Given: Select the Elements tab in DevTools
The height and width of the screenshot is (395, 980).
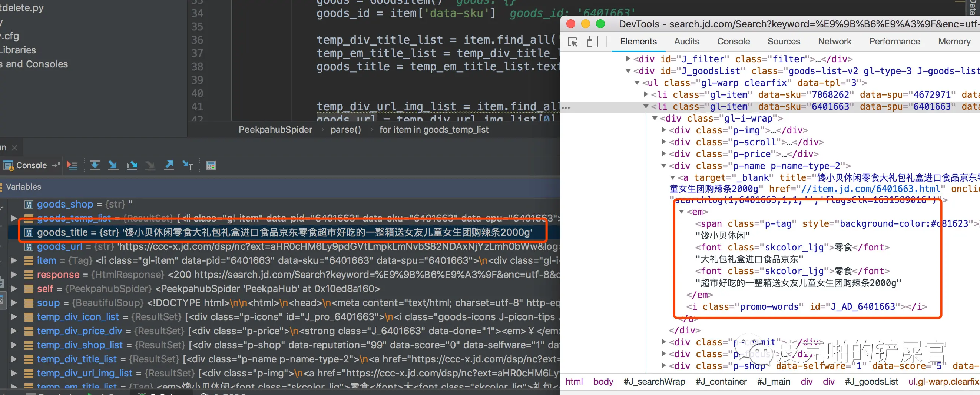Looking at the screenshot, I should [638, 42].
